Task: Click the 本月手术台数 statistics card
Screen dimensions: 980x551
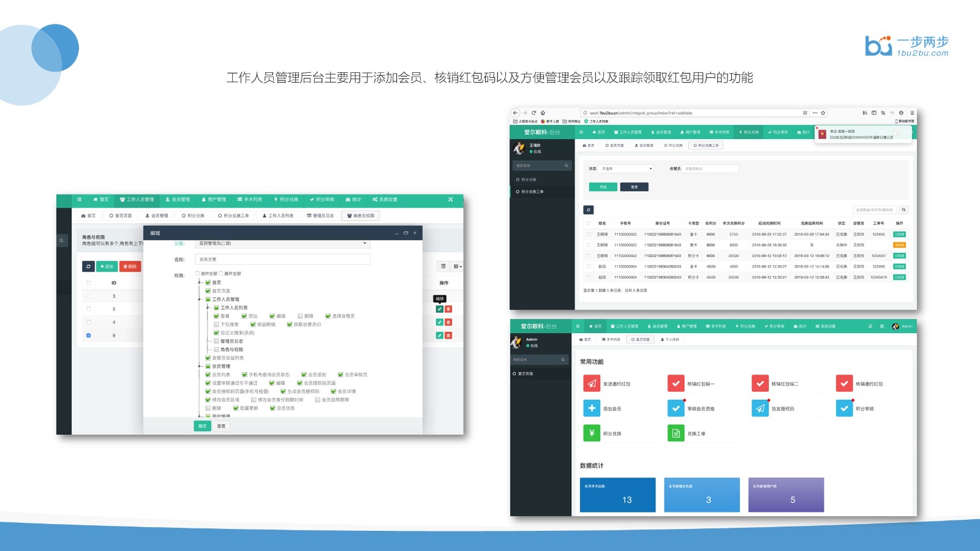Action: pos(617,495)
